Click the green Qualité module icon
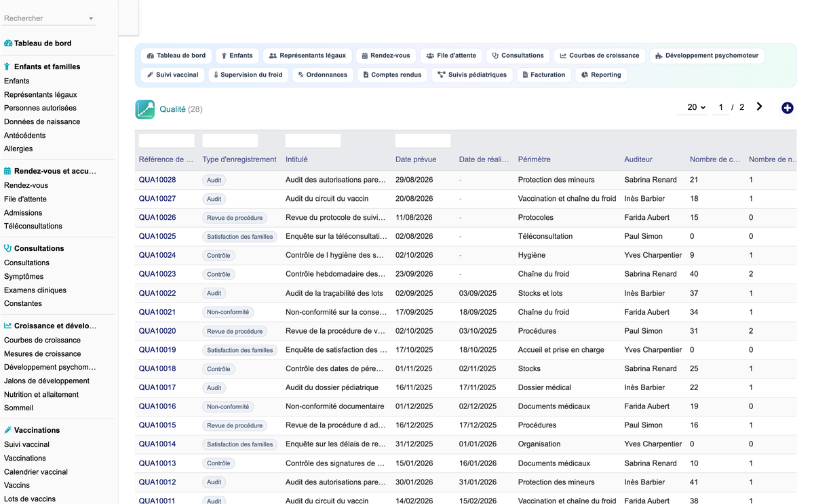This screenshot has width=814, height=504. click(x=145, y=109)
